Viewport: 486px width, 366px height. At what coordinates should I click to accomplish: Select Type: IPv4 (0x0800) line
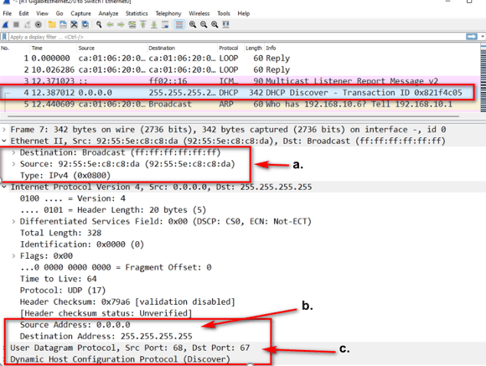(x=65, y=175)
